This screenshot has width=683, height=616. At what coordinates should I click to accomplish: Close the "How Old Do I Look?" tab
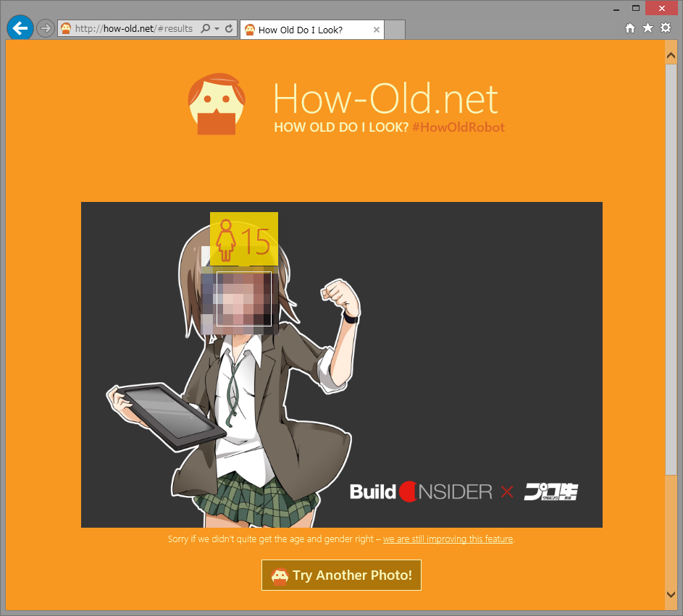pos(376,30)
